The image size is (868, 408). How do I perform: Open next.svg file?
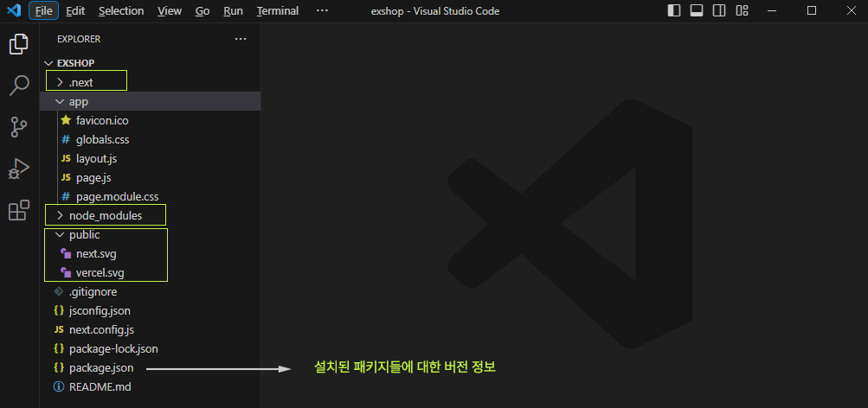pos(96,254)
